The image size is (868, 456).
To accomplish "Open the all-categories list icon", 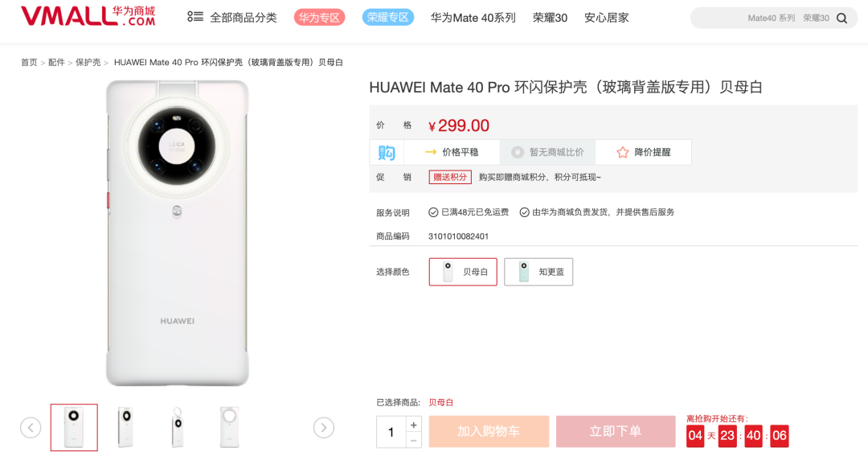I will [194, 17].
